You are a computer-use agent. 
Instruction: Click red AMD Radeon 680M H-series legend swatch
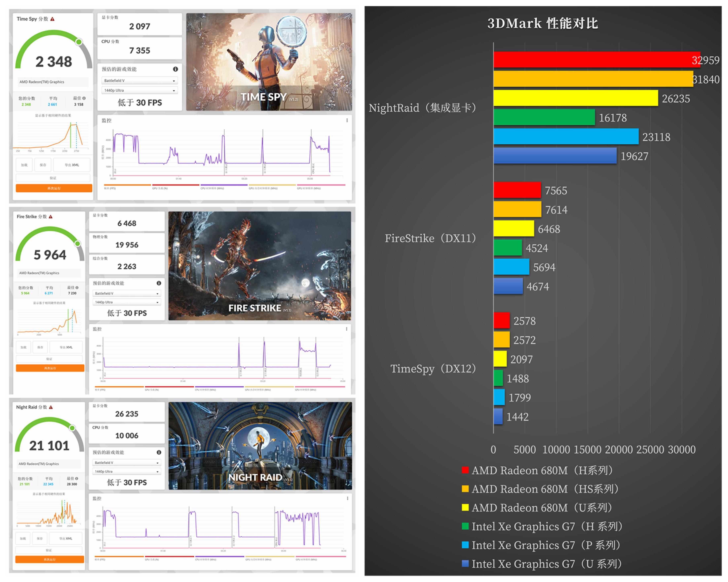point(465,470)
